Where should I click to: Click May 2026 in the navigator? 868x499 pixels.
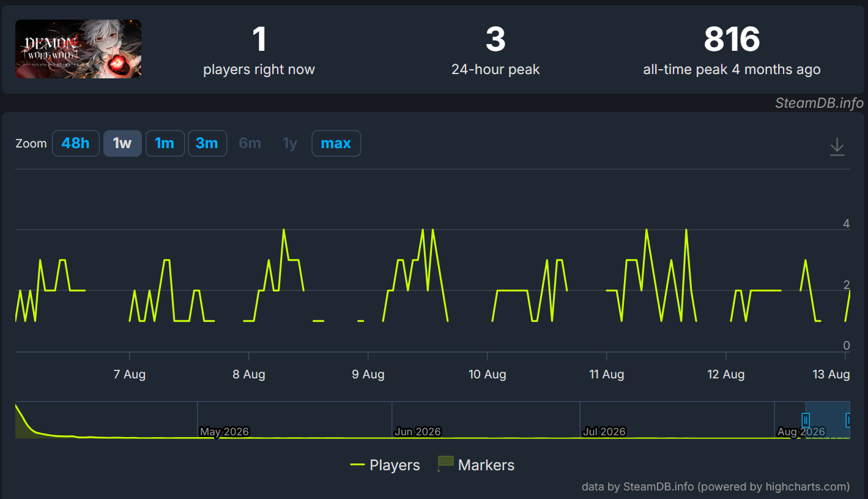click(224, 432)
